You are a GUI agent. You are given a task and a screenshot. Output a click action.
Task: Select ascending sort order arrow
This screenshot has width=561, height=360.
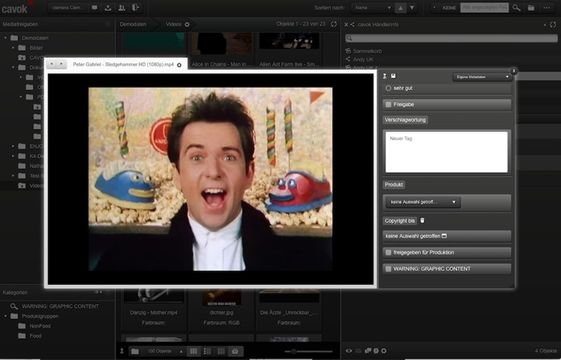click(x=400, y=8)
